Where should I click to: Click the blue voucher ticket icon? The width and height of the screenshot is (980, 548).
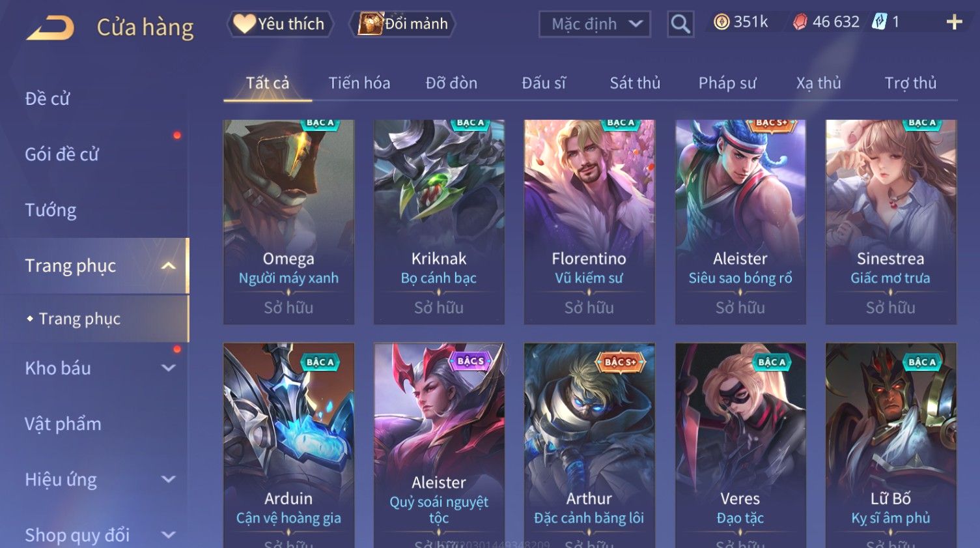point(879,22)
